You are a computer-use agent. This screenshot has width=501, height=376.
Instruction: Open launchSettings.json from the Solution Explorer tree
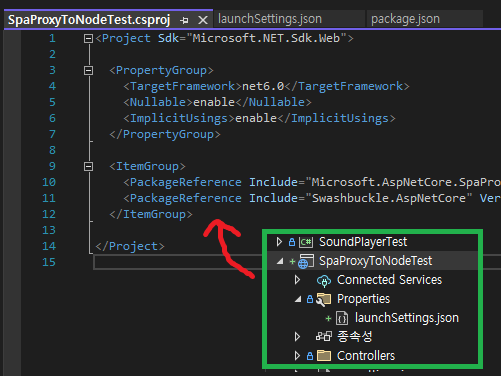407,318
